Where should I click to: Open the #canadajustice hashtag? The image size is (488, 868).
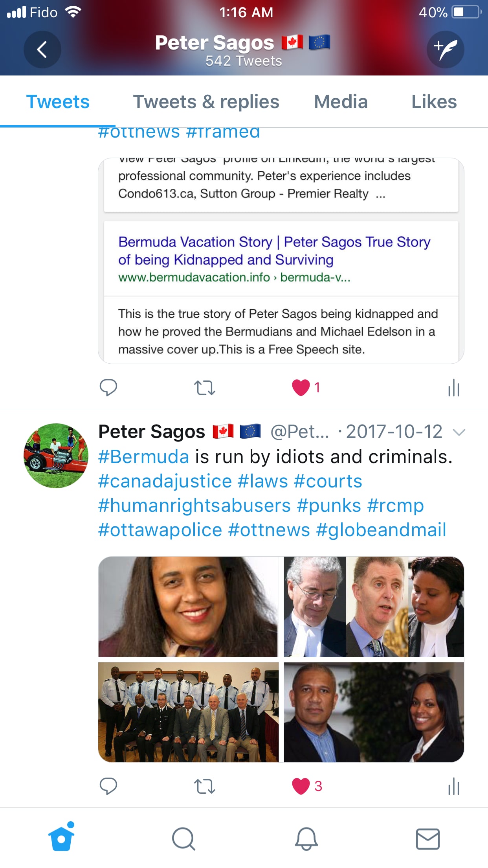tap(165, 481)
